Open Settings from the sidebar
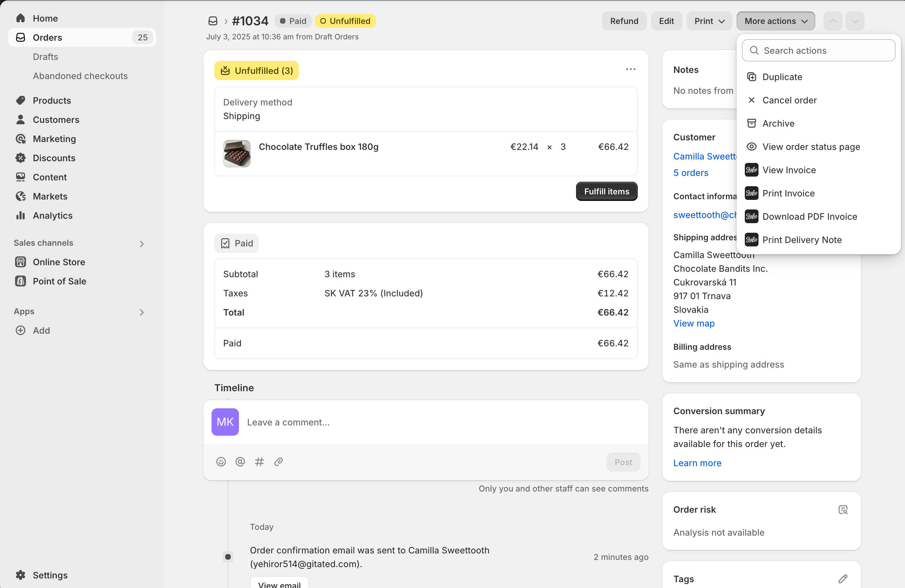 click(x=50, y=575)
